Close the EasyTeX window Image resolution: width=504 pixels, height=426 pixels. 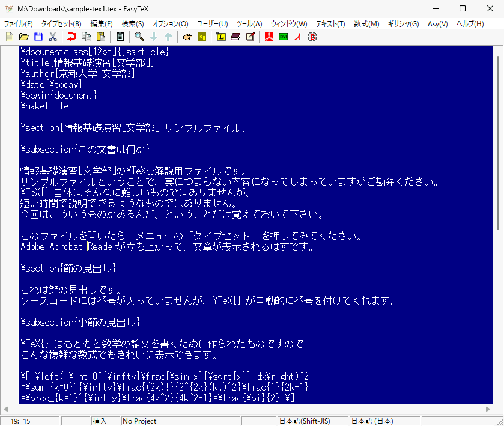(x=490, y=8)
